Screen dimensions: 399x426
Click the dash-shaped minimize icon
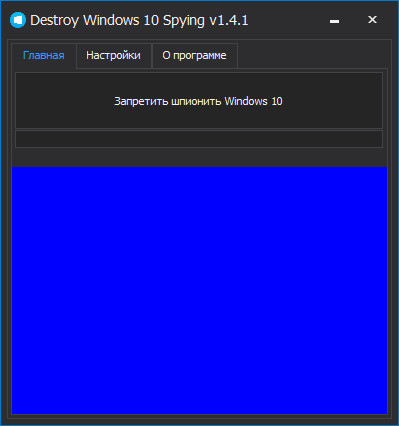(x=334, y=21)
